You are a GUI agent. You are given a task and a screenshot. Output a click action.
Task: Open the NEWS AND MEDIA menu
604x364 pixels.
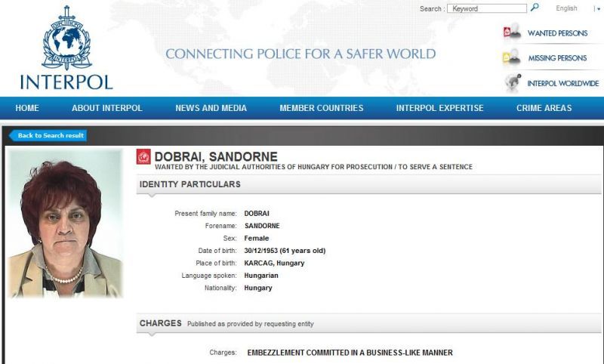(211, 108)
